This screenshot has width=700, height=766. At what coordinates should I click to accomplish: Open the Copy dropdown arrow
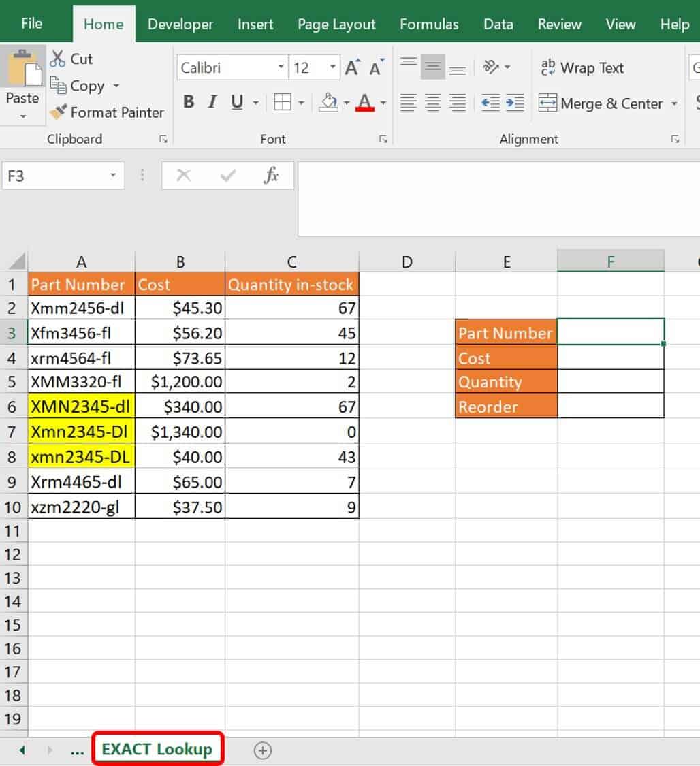(x=116, y=86)
